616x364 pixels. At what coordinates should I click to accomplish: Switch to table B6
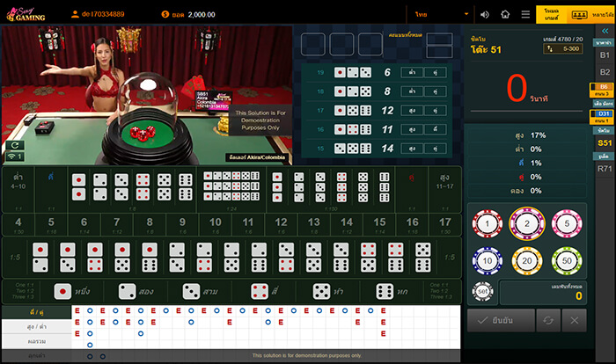(x=602, y=90)
